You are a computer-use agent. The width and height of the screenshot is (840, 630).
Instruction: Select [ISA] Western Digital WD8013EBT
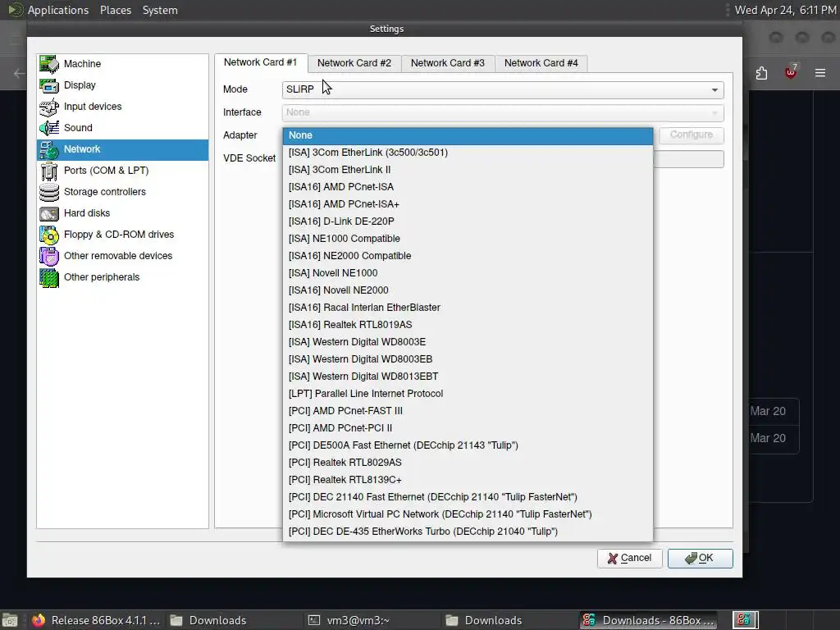(468, 377)
